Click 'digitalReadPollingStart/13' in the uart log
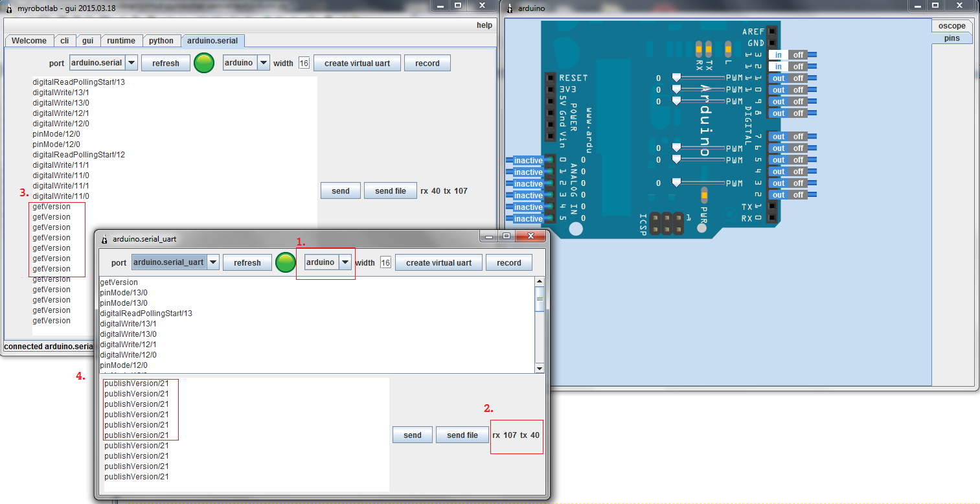Image resolution: width=980 pixels, height=504 pixels. tap(146, 314)
